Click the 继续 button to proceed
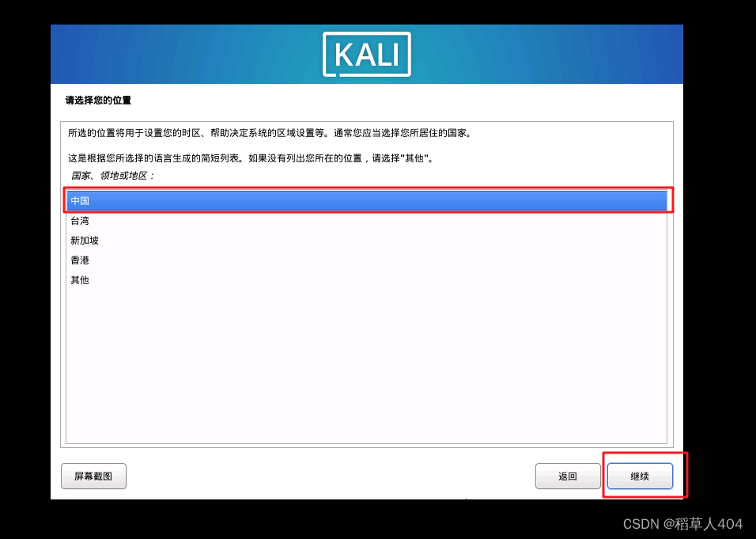Image resolution: width=756 pixels, height=539 pixels. point(640,476)
